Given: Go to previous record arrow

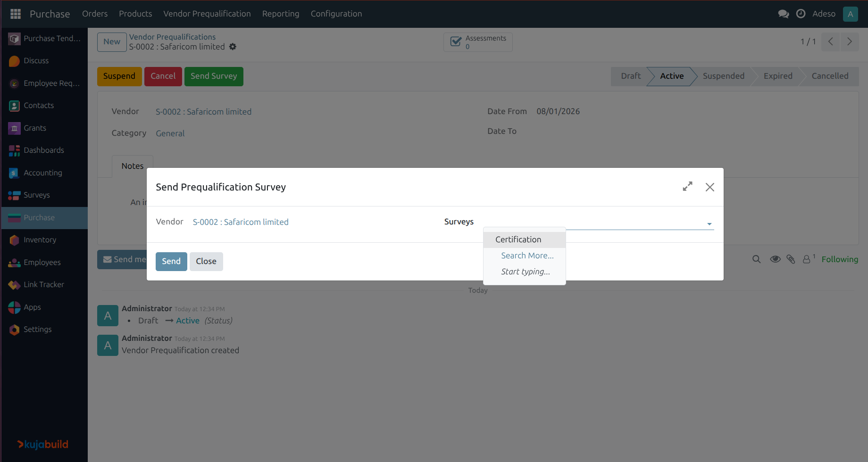Looking at the screenshot, I should click(831, 41).
